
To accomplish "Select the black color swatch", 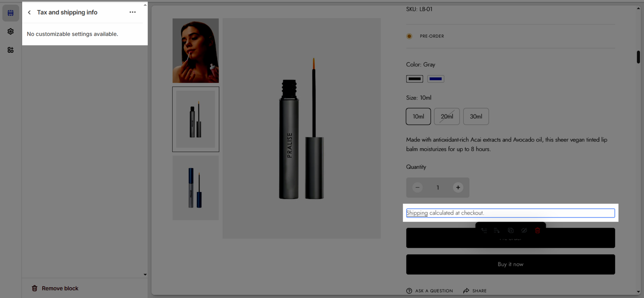I will point(414,79).
